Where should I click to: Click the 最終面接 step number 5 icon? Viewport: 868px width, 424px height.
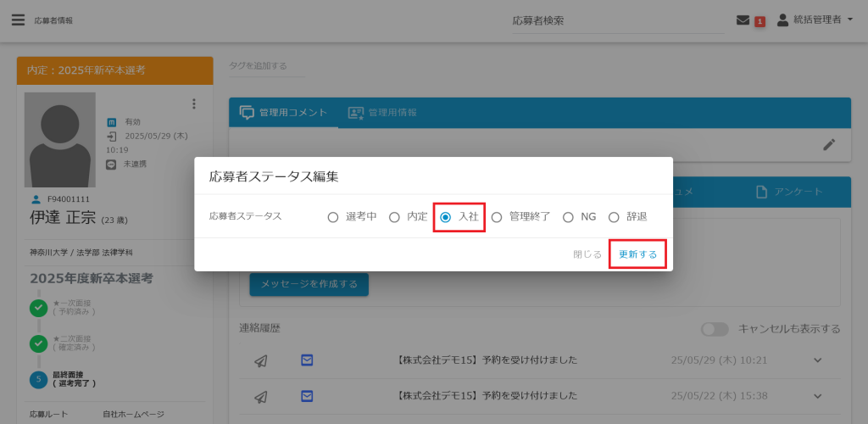pyautogui.click(x=38, y=379)
